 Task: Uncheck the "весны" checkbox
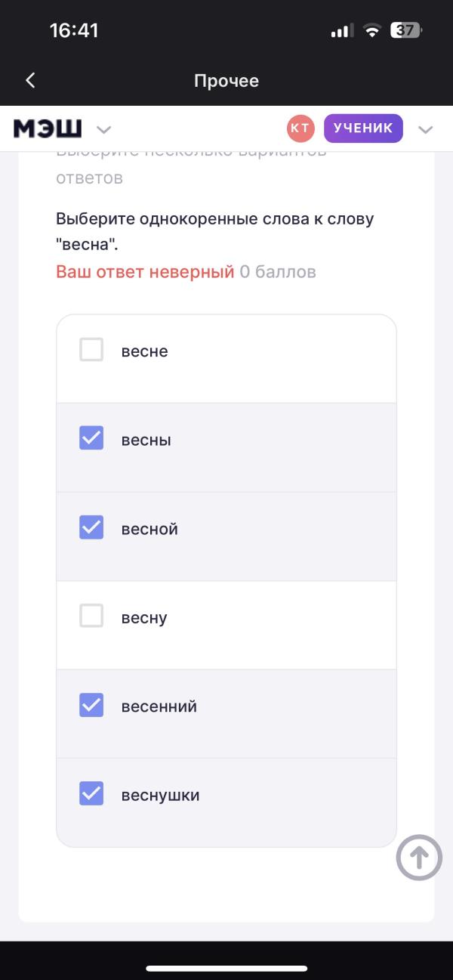point(91,438)
